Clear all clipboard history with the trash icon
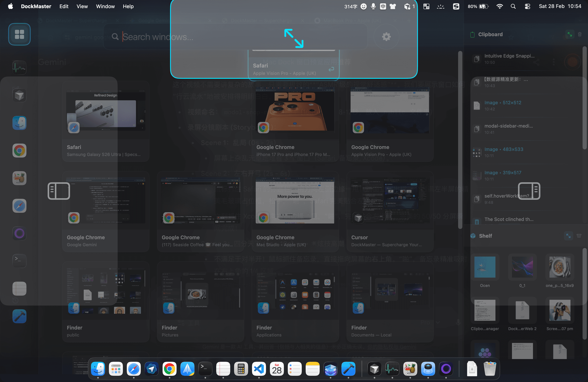 point(580,34)
